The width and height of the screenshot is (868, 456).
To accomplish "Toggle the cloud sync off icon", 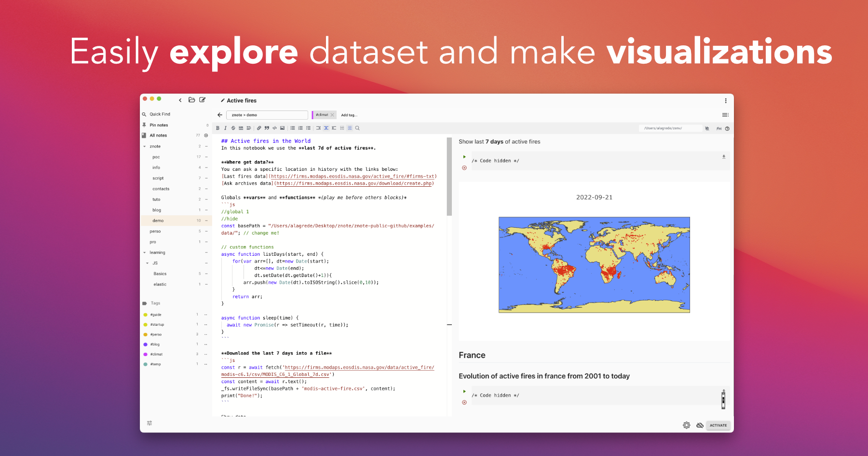I will (x=700, y=425).
